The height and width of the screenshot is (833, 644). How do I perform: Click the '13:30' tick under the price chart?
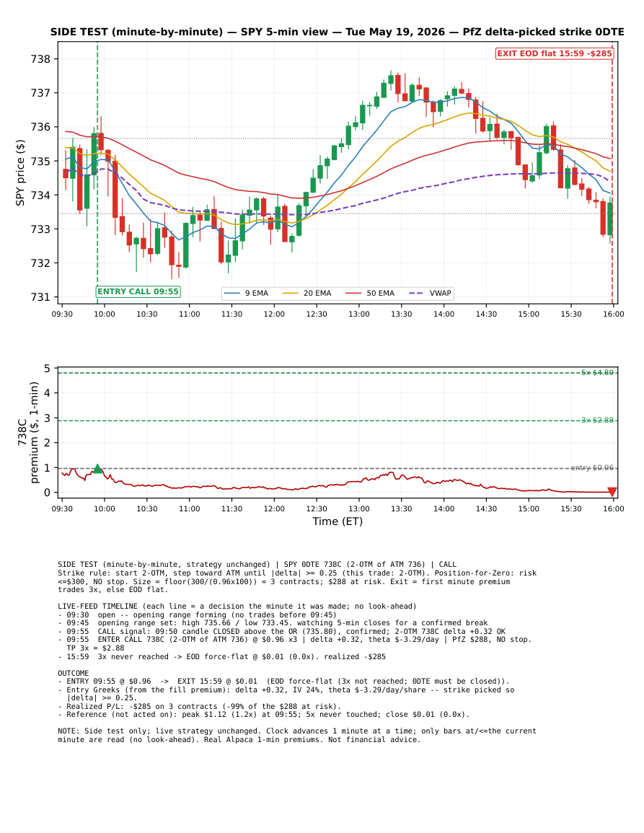click(x=401, y=314)
